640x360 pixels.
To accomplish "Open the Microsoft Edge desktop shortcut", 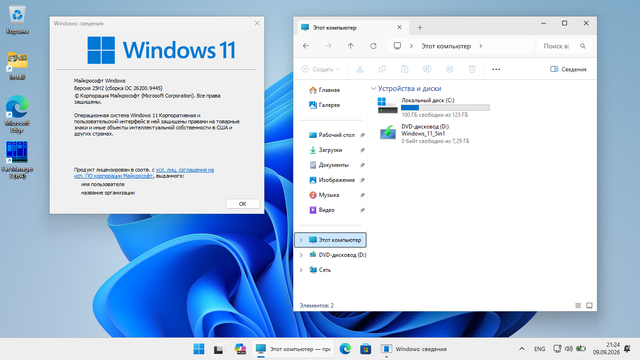I will [x=17, y=114].
